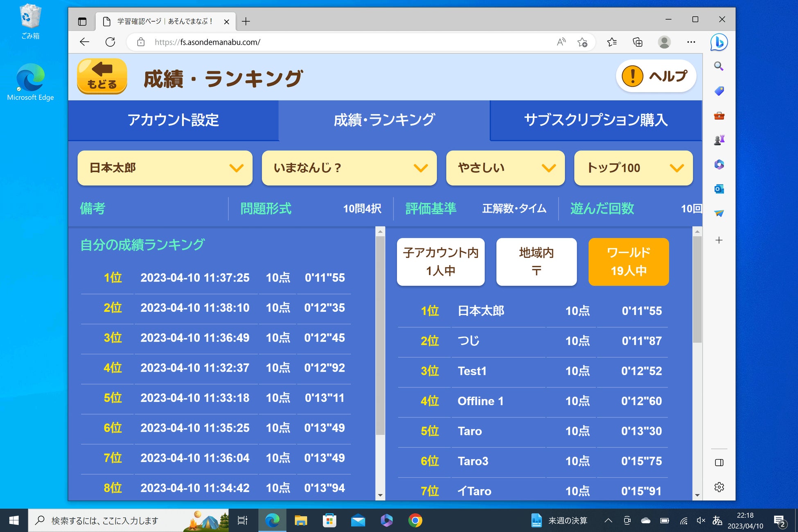Click the Bing chat sidebar icon
Image resolution: width=798 pixels, height=532 pixels.
pos(719,42)
